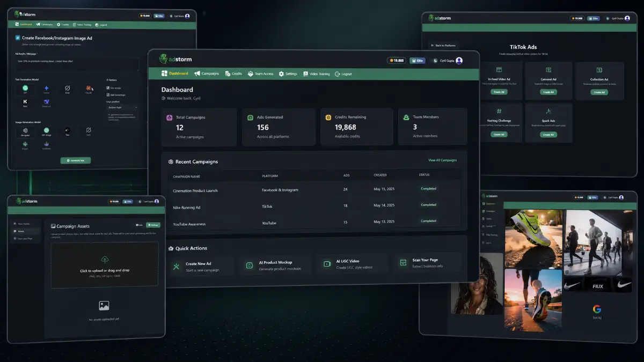
Task: Click the Scan Your Page quick action icon
Action: click(x=403, y=262)
